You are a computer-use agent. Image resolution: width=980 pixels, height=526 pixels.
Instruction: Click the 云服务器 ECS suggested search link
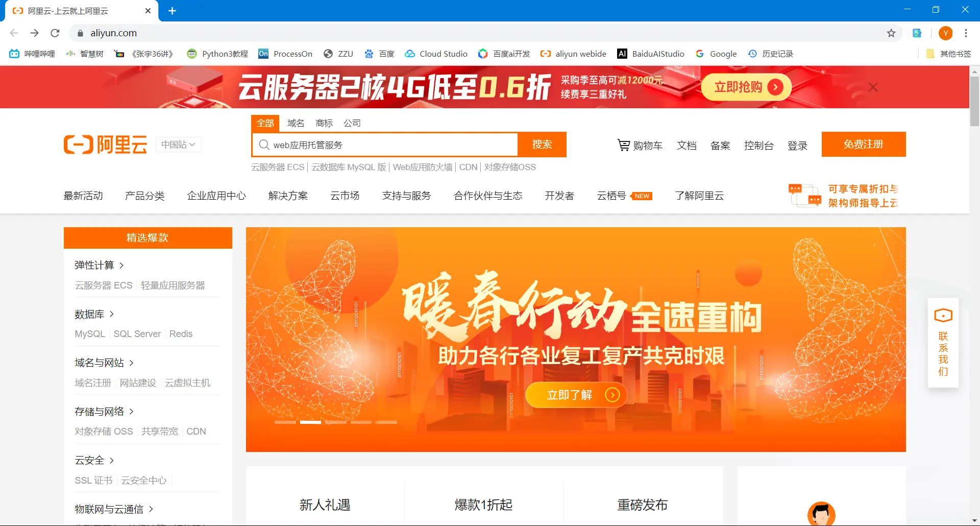pyautogui.click(x=278, y=167)
